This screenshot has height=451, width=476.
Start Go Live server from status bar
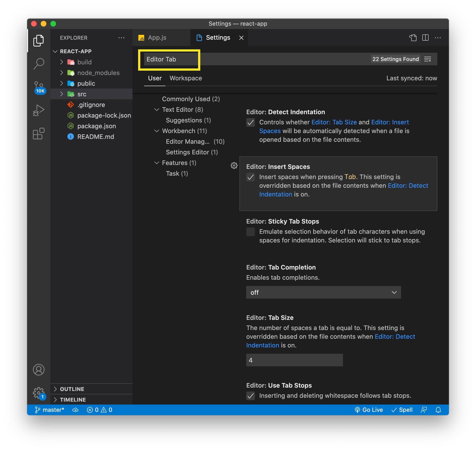[369, 410]
